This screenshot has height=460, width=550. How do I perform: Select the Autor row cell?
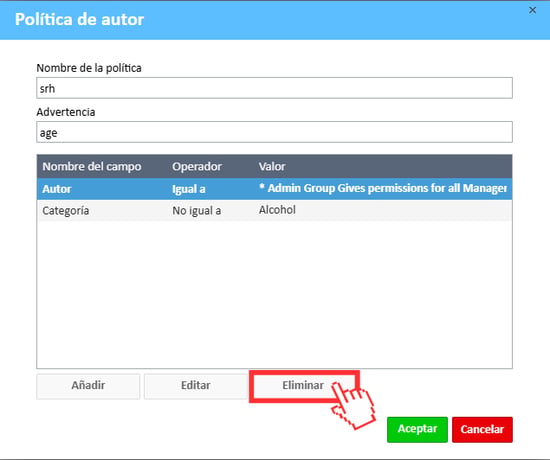pos(57,189)
